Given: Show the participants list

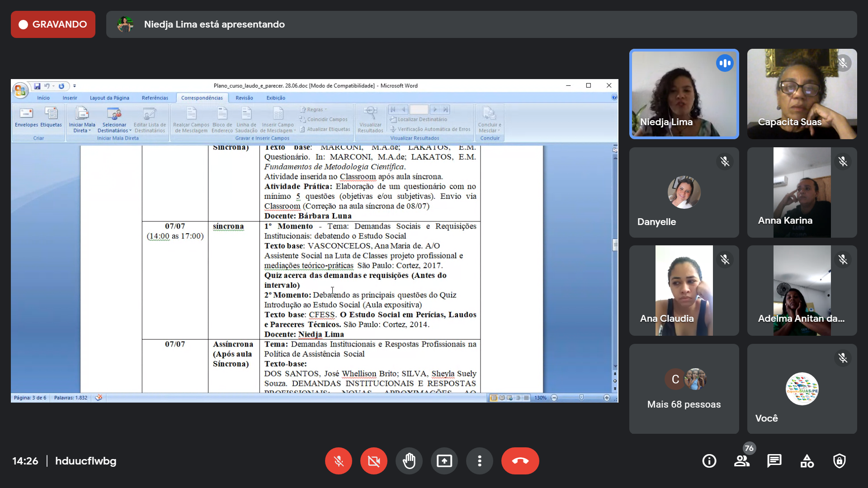Looking at the screenshot, I should (x=741, y=461).
